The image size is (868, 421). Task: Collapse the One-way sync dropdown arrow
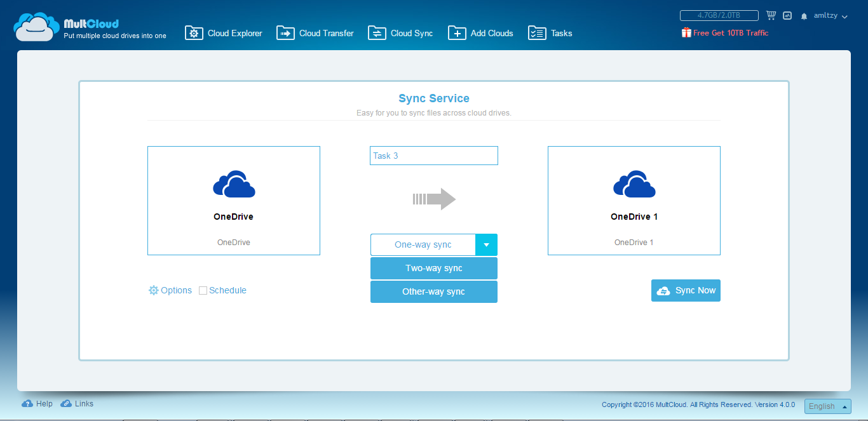point(486,244)
